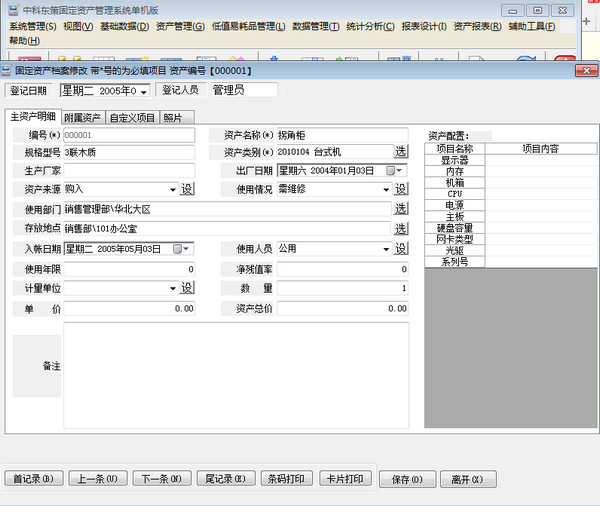Select the 显示器 row in 资产配置
600x506 pixels.
(510, 160)
